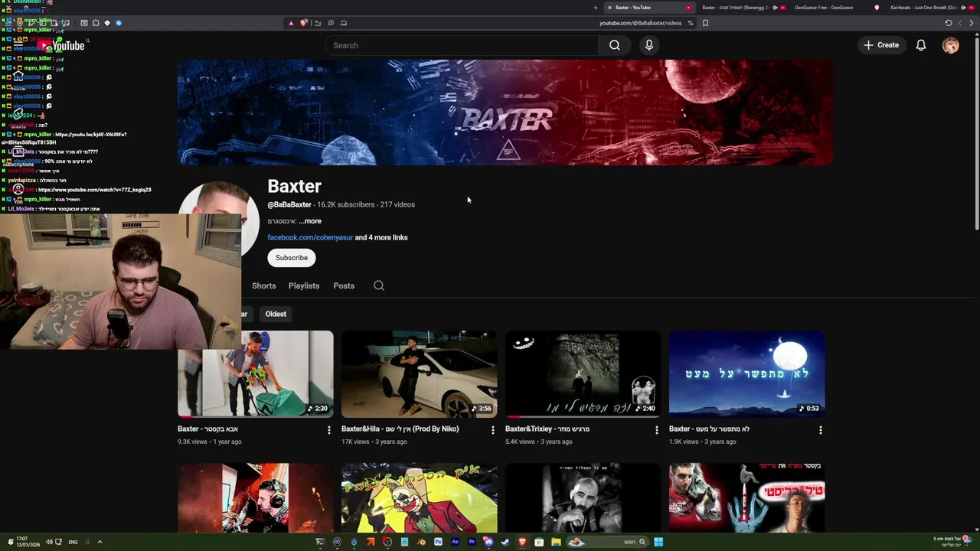Switch to the Shorts tab
The image size is (980, 551).
(x=264, y=285)
